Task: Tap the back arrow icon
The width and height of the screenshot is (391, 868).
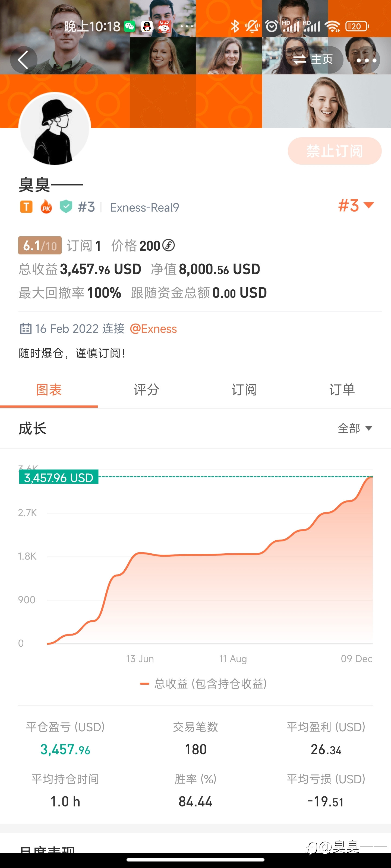Action: point(23,60)
